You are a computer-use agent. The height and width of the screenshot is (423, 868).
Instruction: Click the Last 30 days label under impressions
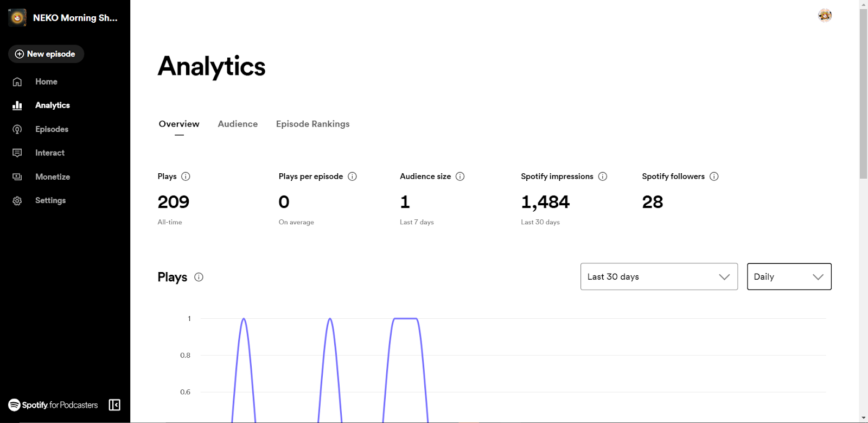(x=540, y=222)
